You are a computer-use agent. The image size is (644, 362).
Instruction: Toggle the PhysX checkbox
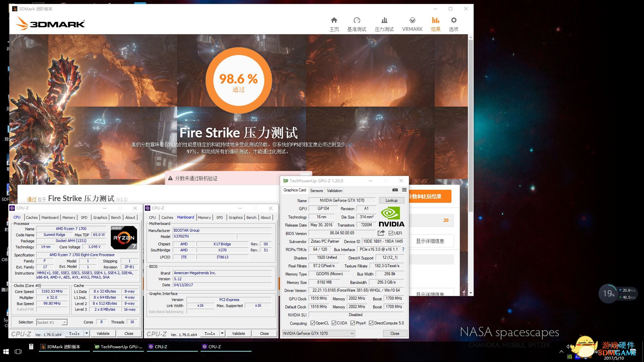[x=353, y=323]
